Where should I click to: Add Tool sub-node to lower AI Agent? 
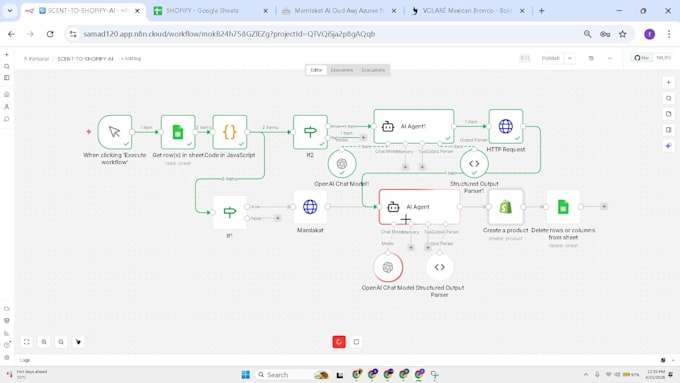coord(428,248)
